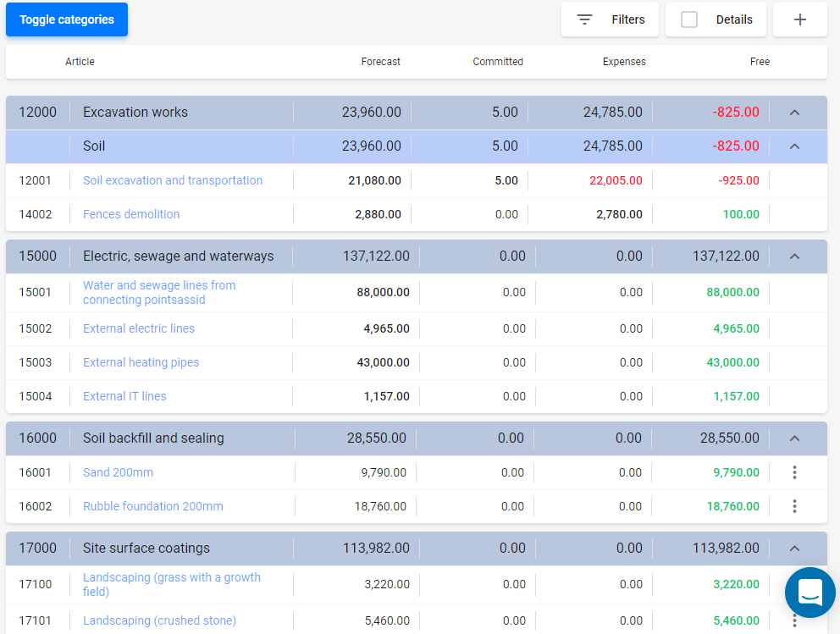Open the Filters panel
840x634 pixels.
click(611, 19)
